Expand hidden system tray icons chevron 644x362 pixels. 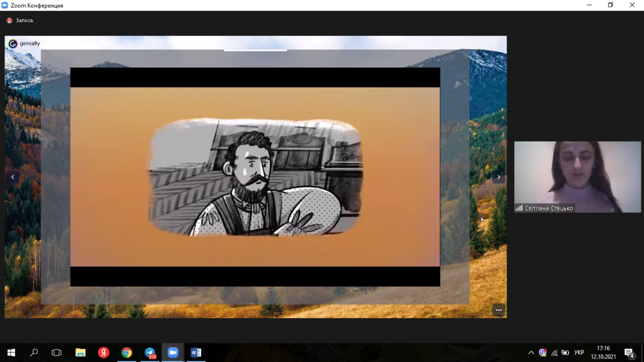tap(531, 352)
